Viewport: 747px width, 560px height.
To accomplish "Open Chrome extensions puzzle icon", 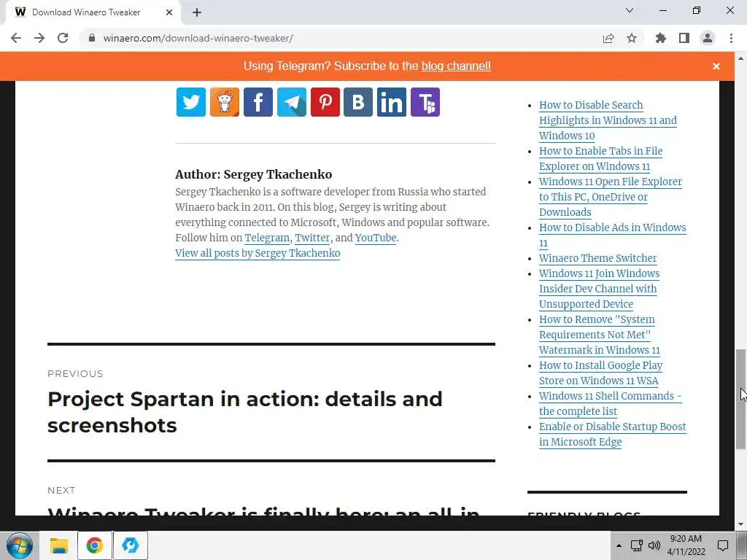I will (661, 38).
